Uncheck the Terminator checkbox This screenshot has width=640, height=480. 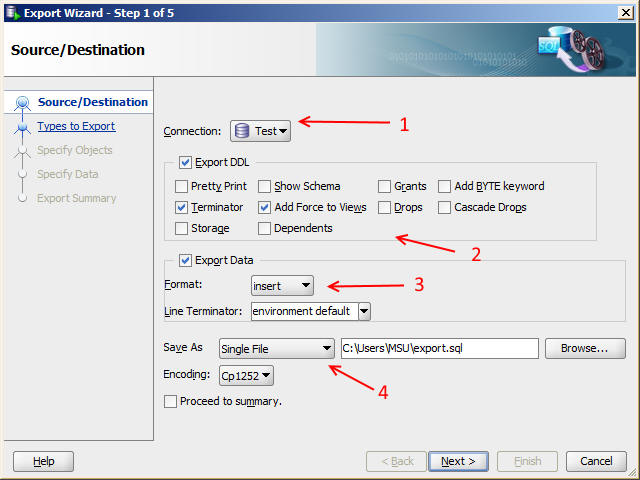coord(181,207)
